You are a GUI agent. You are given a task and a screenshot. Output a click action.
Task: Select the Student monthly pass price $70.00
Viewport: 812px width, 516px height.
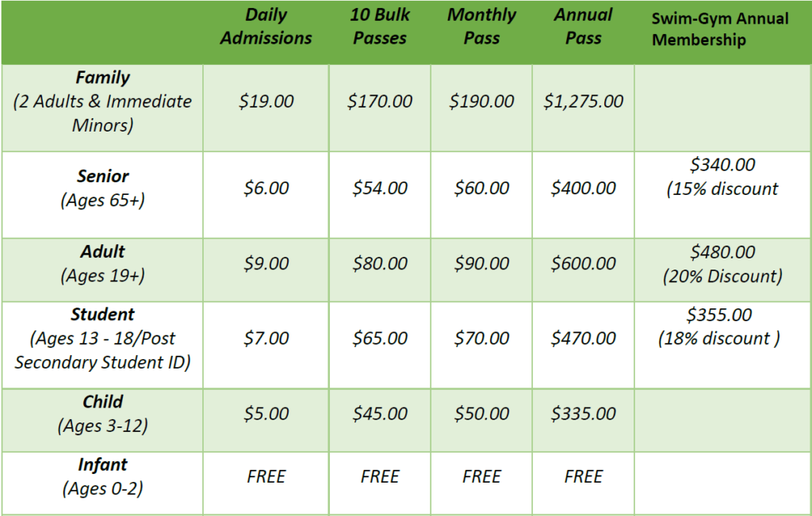(x=481, y=338)
